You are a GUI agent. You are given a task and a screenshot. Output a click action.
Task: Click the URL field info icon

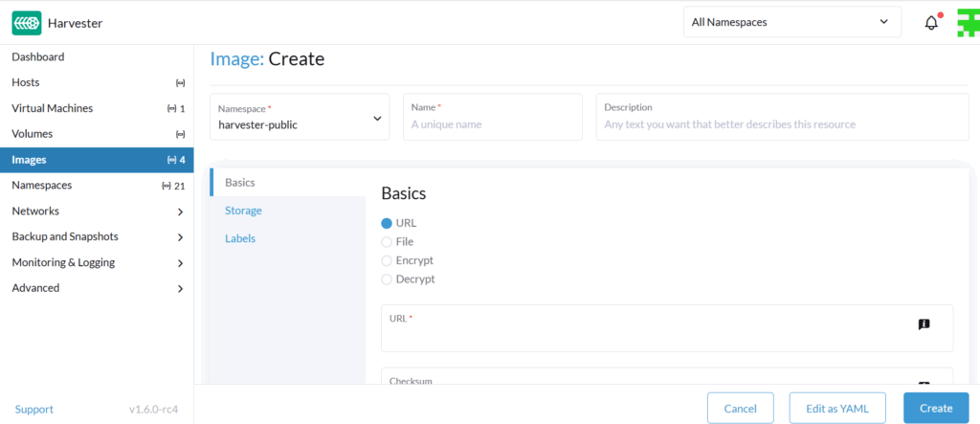tap(924, 324)
